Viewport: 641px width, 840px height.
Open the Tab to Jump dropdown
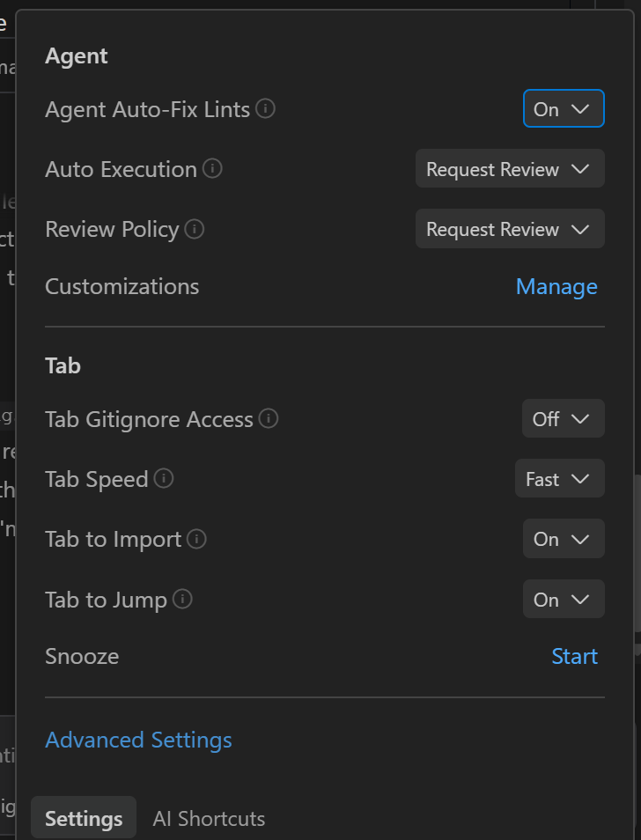click(x=563, y=600)
